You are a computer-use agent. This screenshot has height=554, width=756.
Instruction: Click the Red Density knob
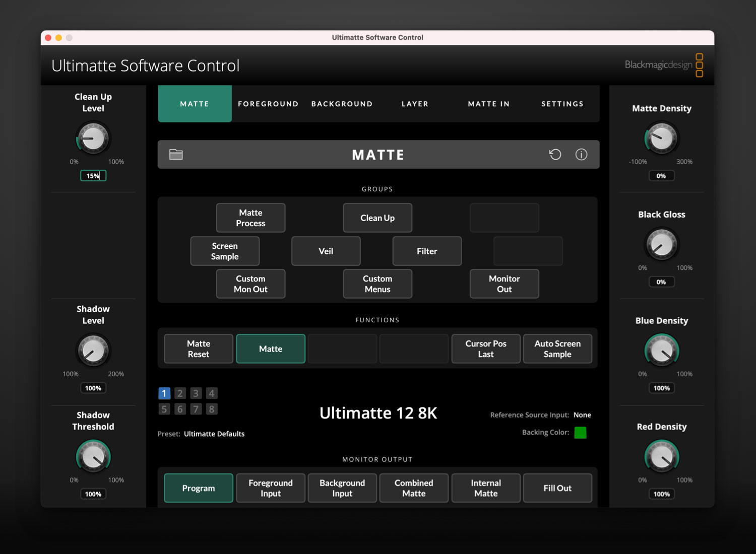pyautogui.click(x=662, y=457)
